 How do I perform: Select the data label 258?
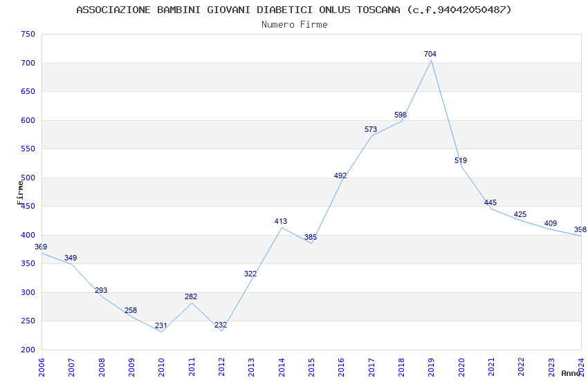click(131, 310)
